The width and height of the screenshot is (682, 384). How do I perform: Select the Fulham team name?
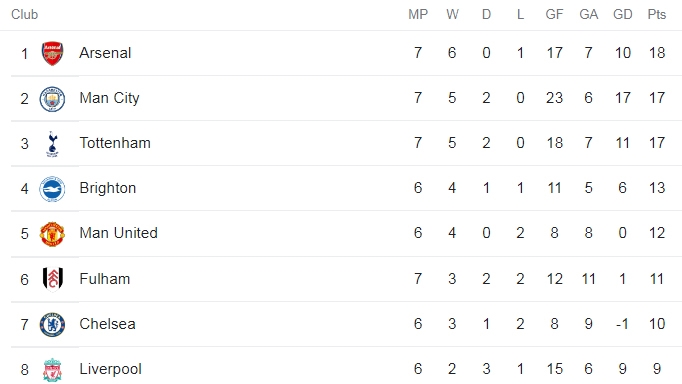(x=105, y=279)
